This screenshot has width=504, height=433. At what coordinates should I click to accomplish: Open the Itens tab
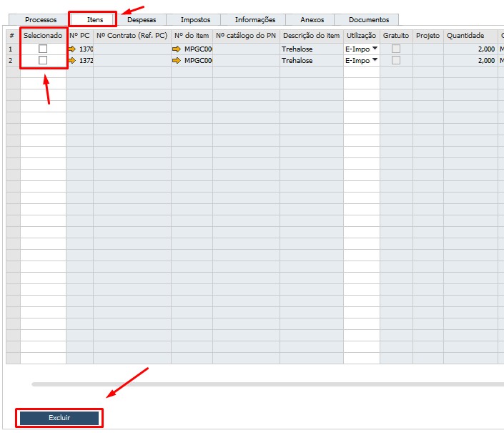coord(94,20)
